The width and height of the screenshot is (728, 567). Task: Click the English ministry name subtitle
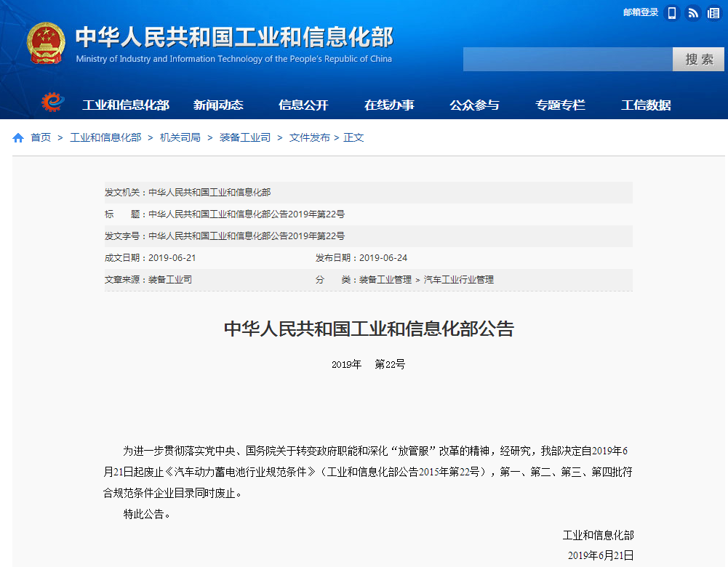click(x=234, y=59)
